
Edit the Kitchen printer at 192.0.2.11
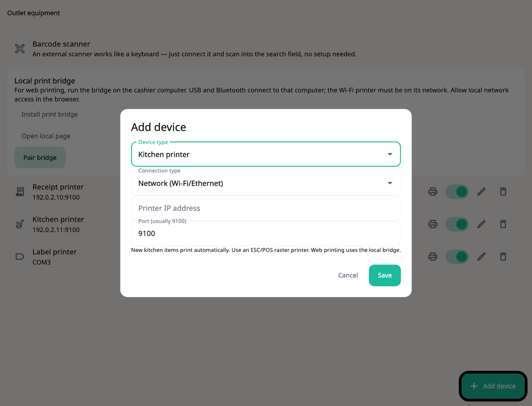[482, 224]
